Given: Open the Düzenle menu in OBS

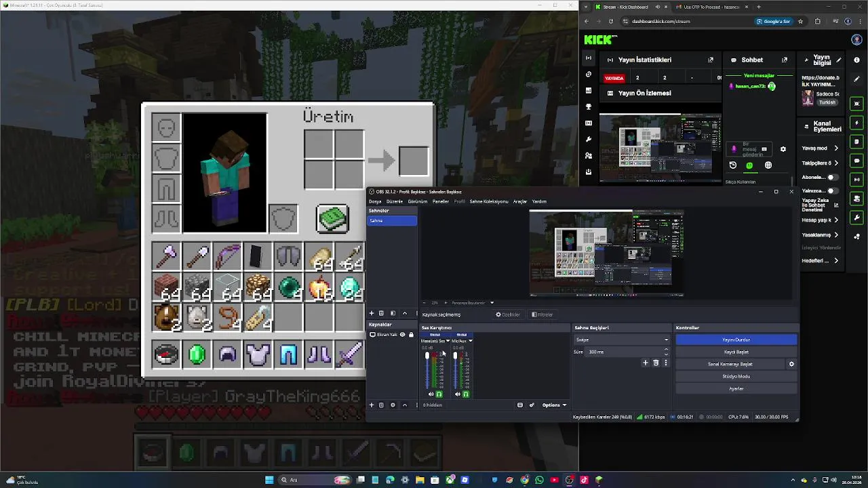Looking at the screenshot, I should [395, 201].
